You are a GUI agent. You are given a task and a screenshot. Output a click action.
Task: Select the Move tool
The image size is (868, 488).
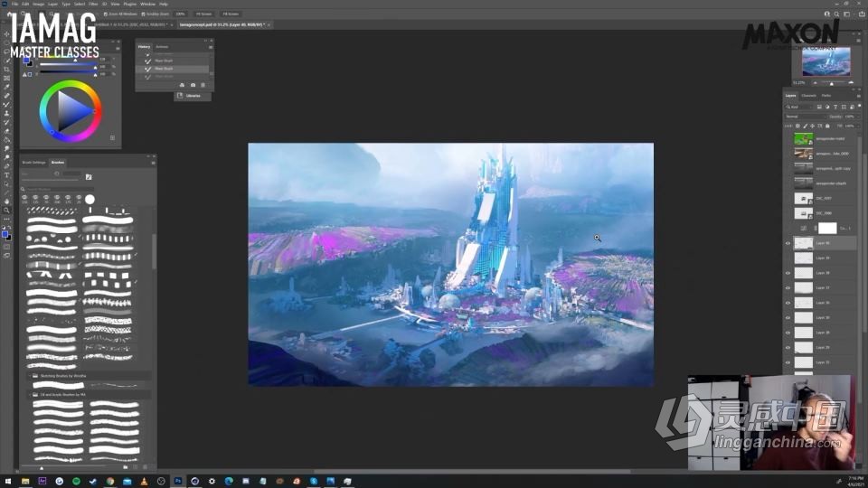(x=6, y=34)
